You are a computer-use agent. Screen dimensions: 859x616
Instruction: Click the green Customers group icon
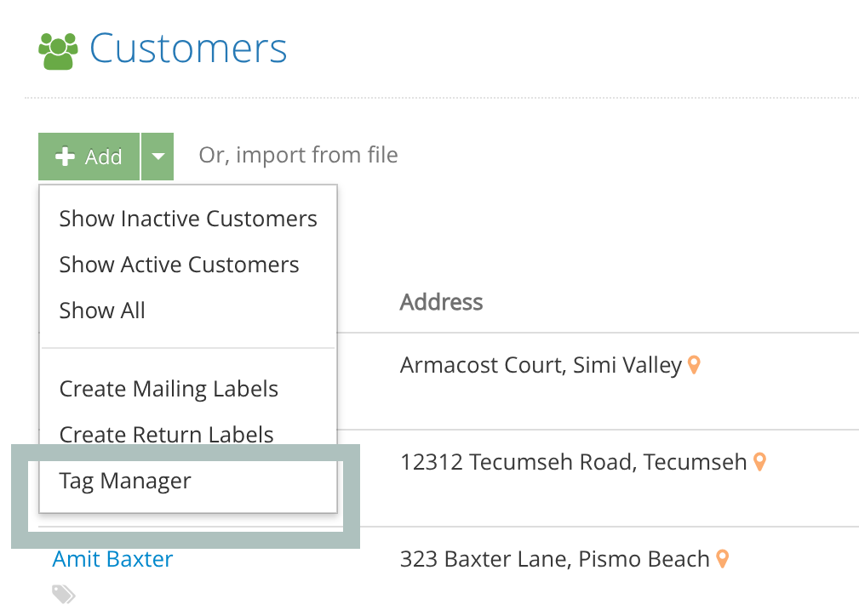pos(56,49)
